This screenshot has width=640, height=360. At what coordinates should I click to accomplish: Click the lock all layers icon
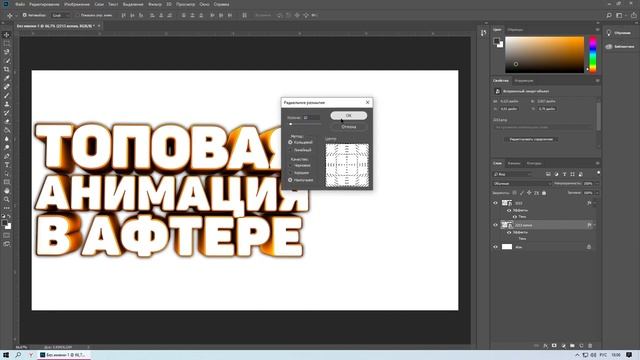[x=544, y=193]
